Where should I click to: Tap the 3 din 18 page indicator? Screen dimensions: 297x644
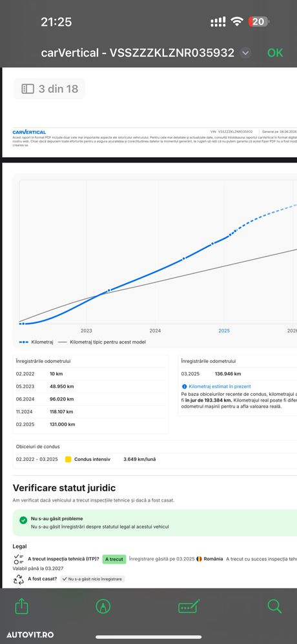pos(49,89)
